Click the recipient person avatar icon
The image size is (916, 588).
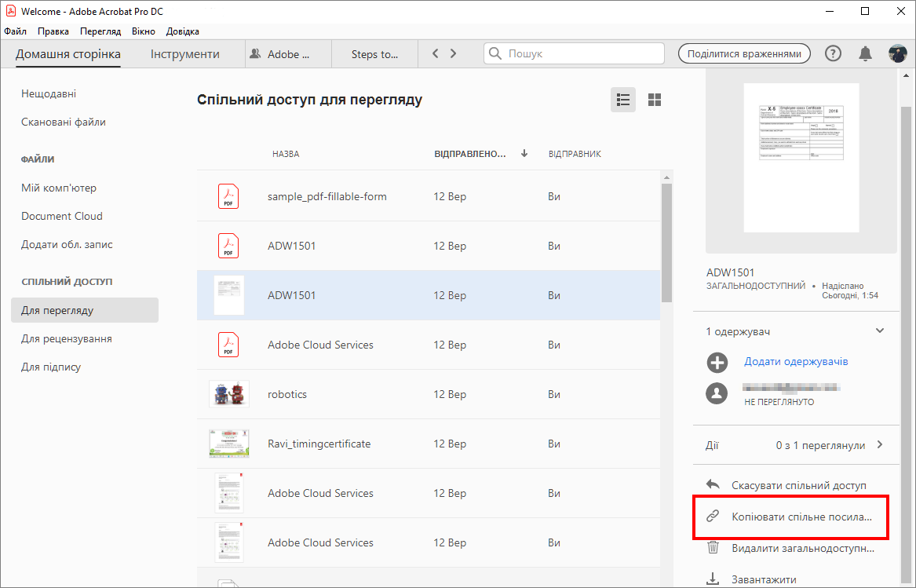pyautogui.click(x=717, y=393)
